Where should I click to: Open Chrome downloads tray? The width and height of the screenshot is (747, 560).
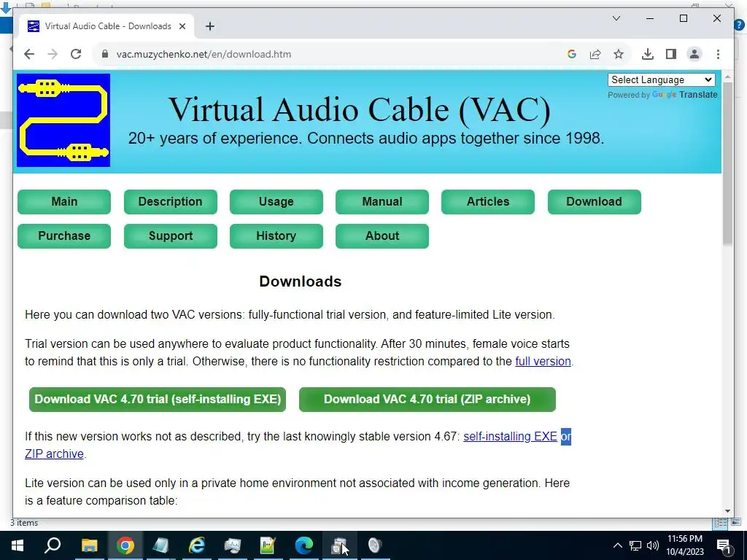648,54
